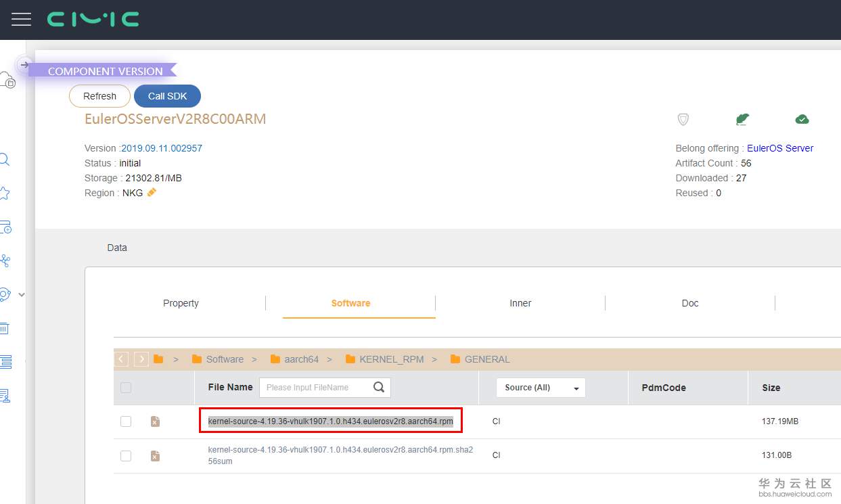
Task: Click the 137.19MB size cell
Action: pos(780,421)
